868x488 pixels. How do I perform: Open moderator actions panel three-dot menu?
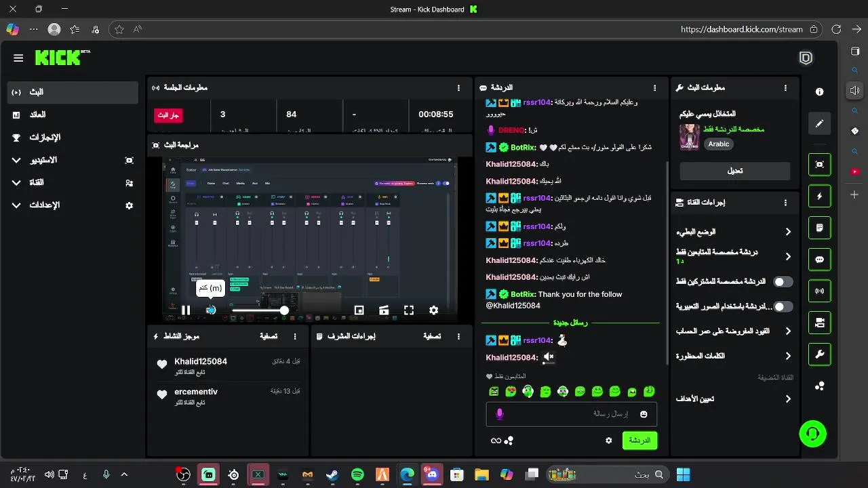pos(459,336)
